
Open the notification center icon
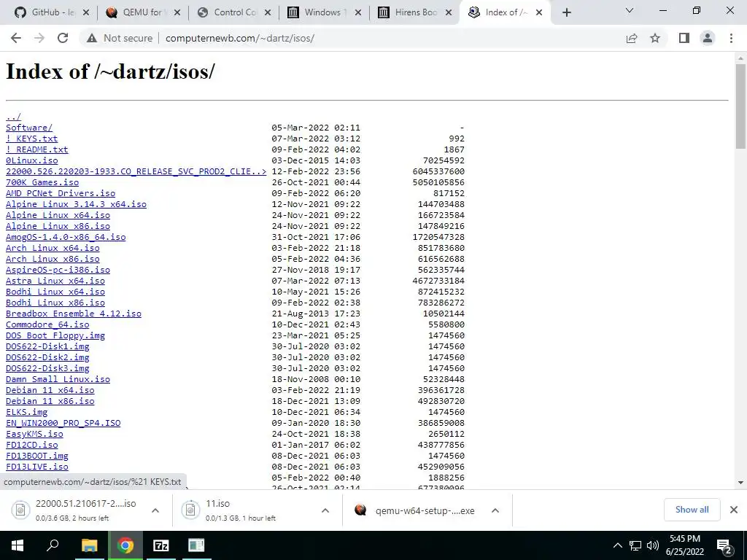(724, 545)
